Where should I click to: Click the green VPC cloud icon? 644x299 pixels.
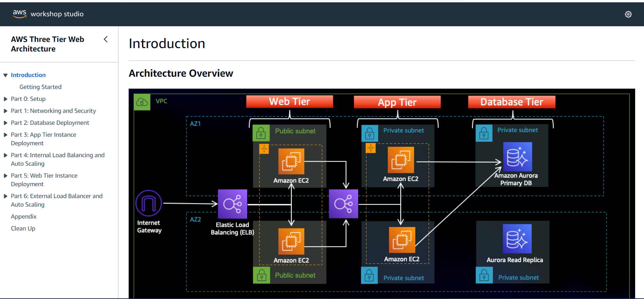pos(142,102)
